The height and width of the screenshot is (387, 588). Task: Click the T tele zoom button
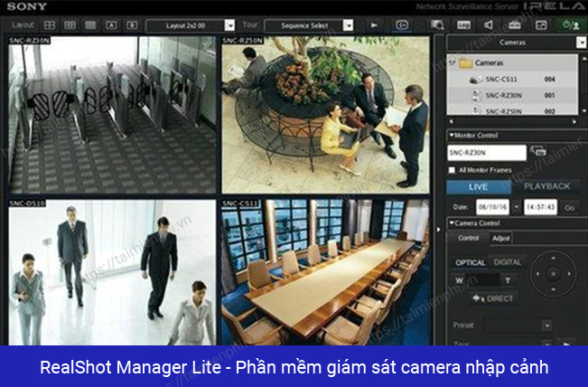click(508, 280)
